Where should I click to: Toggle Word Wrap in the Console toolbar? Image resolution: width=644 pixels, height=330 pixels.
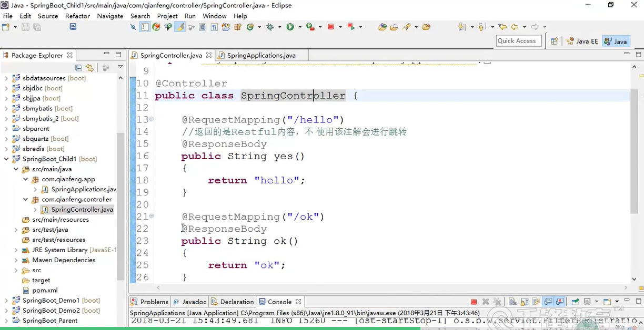(x=537, y=302)
